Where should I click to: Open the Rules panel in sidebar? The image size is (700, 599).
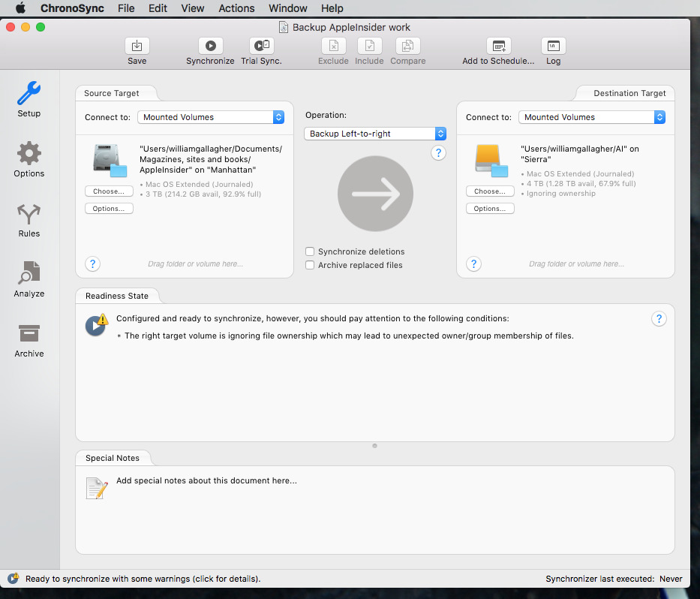tap(29, 220)
